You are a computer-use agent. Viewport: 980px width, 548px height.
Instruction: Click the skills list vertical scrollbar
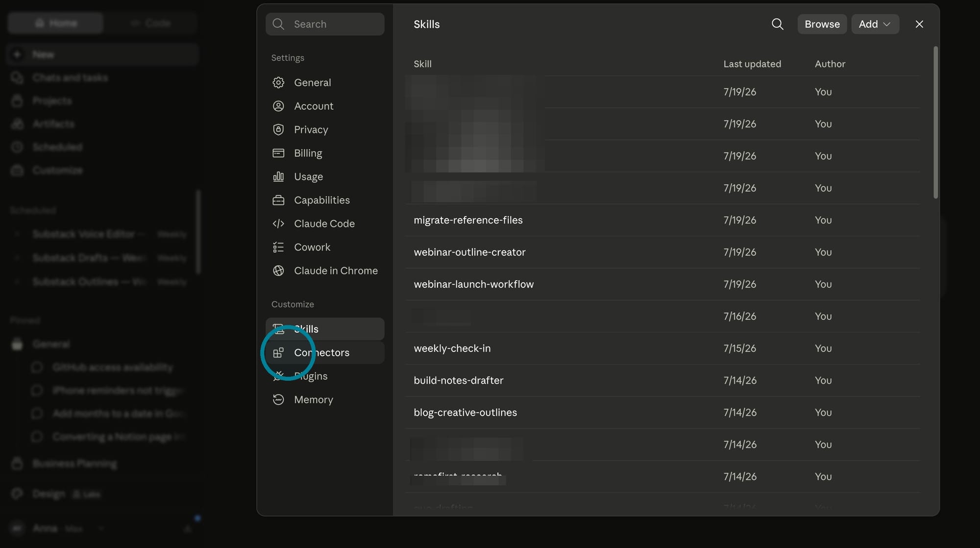click(935, 123)
